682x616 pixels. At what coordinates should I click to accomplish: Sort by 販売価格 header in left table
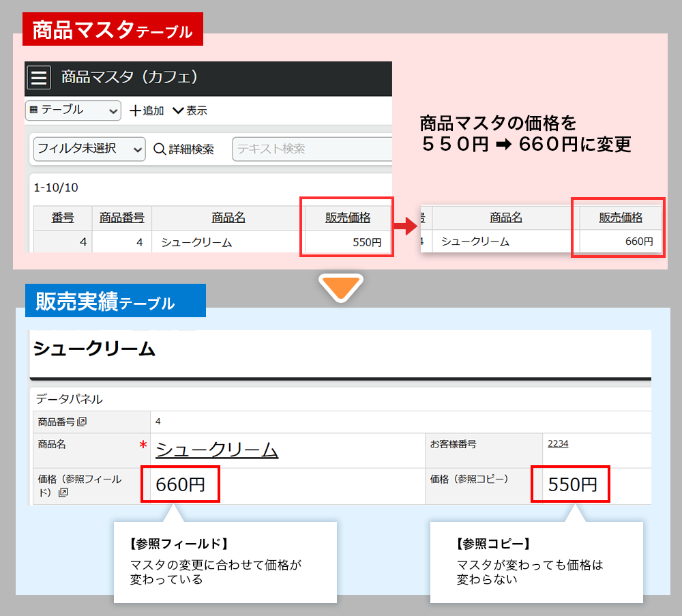pyautogui.click(x=348, y=218)
